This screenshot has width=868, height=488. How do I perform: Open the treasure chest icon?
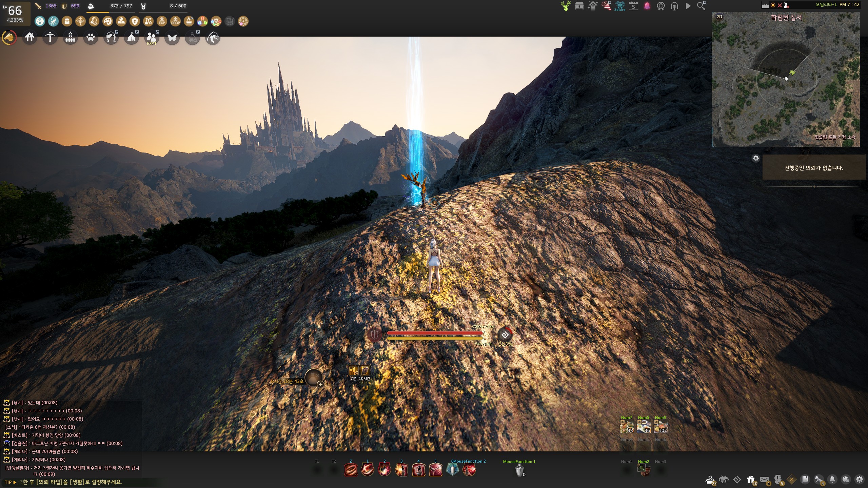[579, 6]
